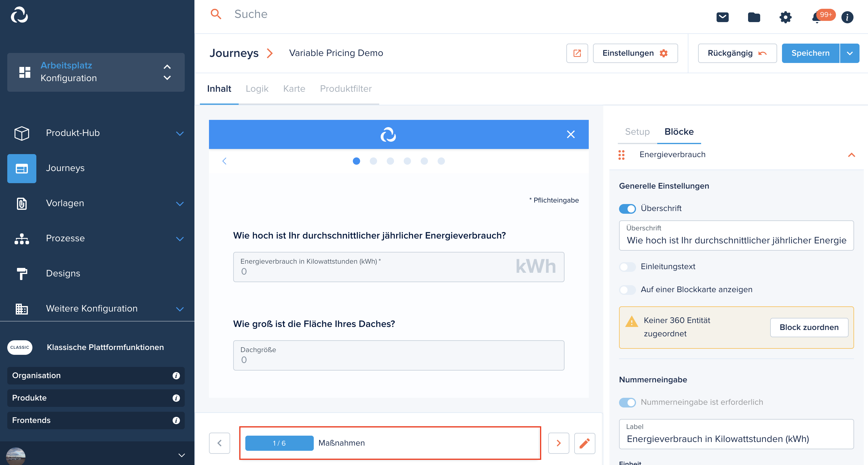
Task: Switch to the Setup tab
Action: coord(637,131)
